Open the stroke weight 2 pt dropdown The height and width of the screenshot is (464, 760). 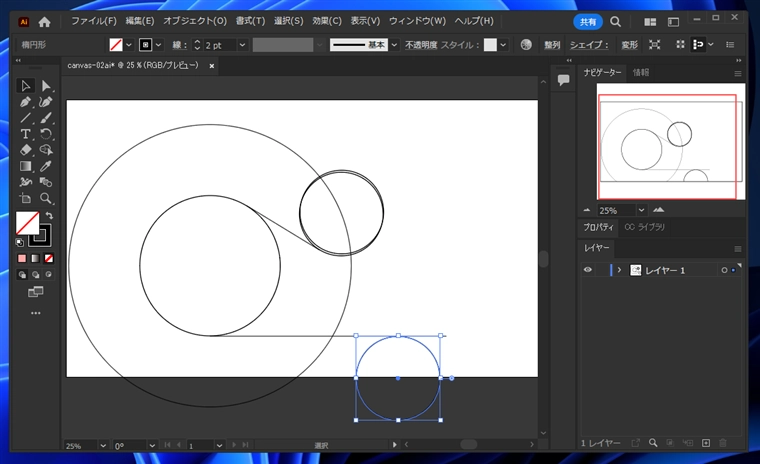[242, 45]
